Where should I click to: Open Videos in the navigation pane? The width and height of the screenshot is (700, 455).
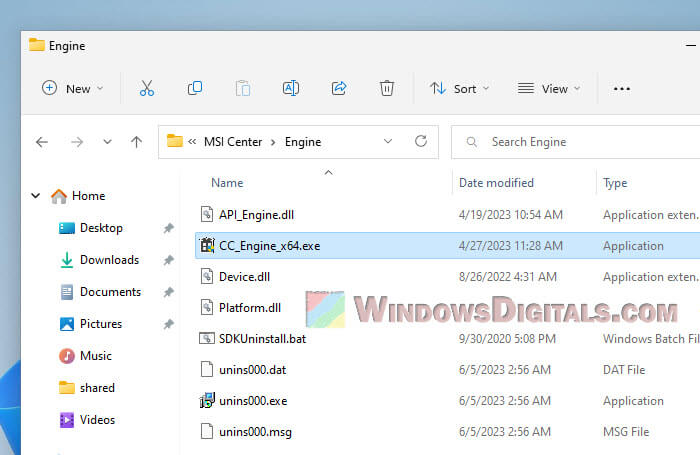click(x=97, y=420)
